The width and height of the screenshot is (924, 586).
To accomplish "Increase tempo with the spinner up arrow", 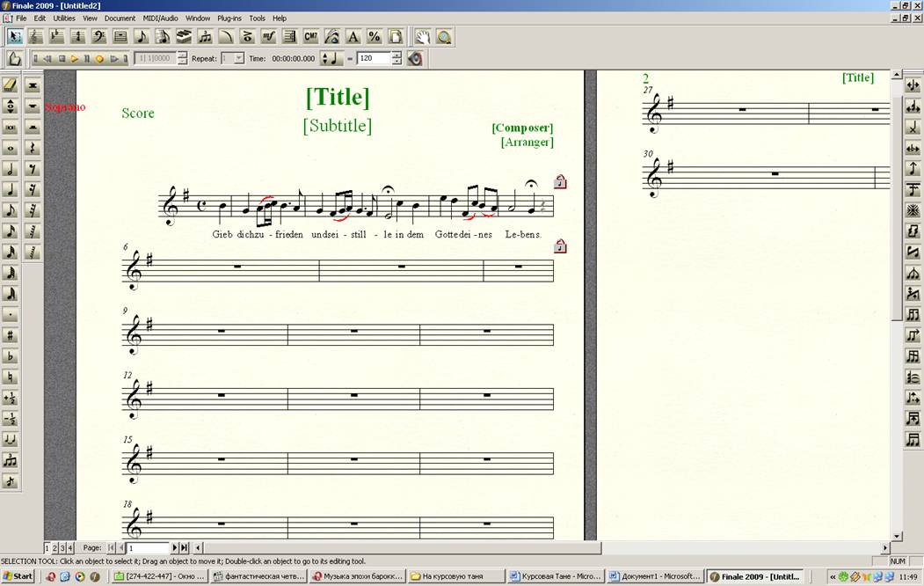I will click(397, 55).
